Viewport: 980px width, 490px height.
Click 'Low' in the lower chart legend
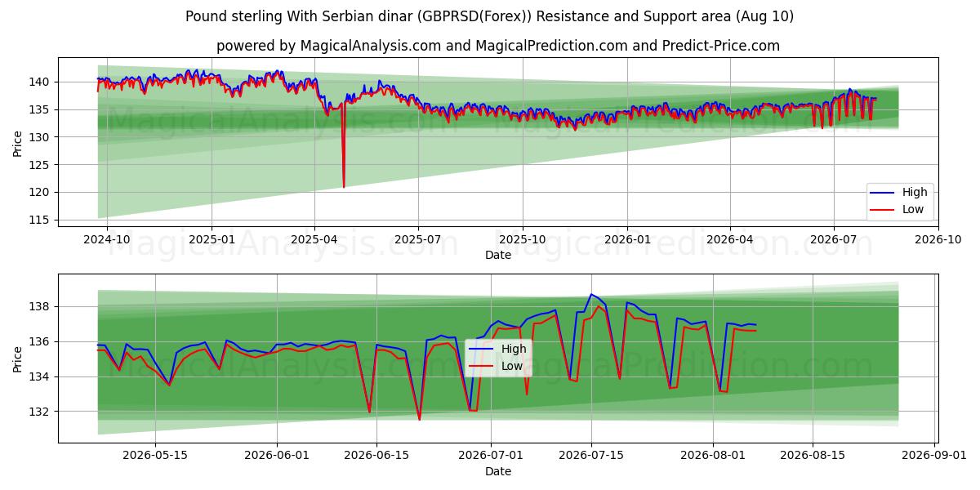coord(511,366)
